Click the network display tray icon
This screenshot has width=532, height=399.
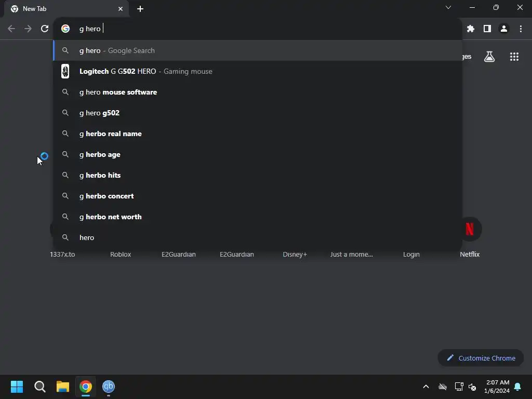click(459, 387)
